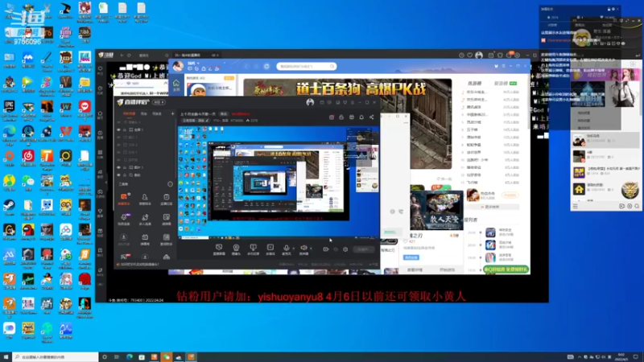Click Edge icon on Windows taskbar
The image size is (644, 362).
click(x=130, y=357)
